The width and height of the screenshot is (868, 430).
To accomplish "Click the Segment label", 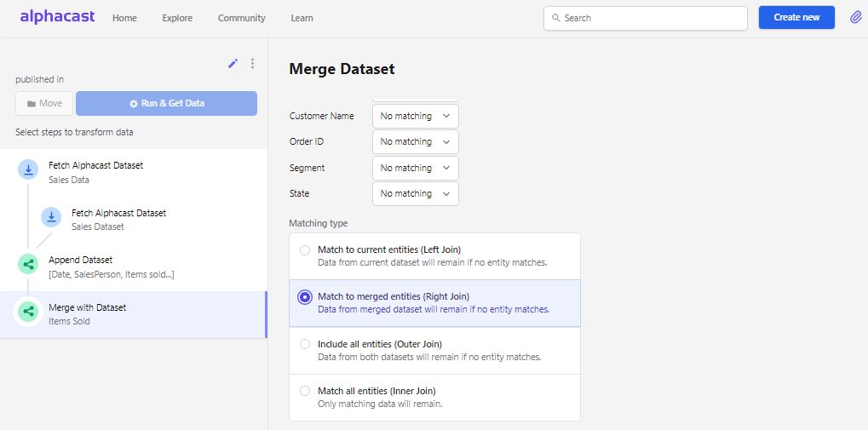I will coord(308,168).
